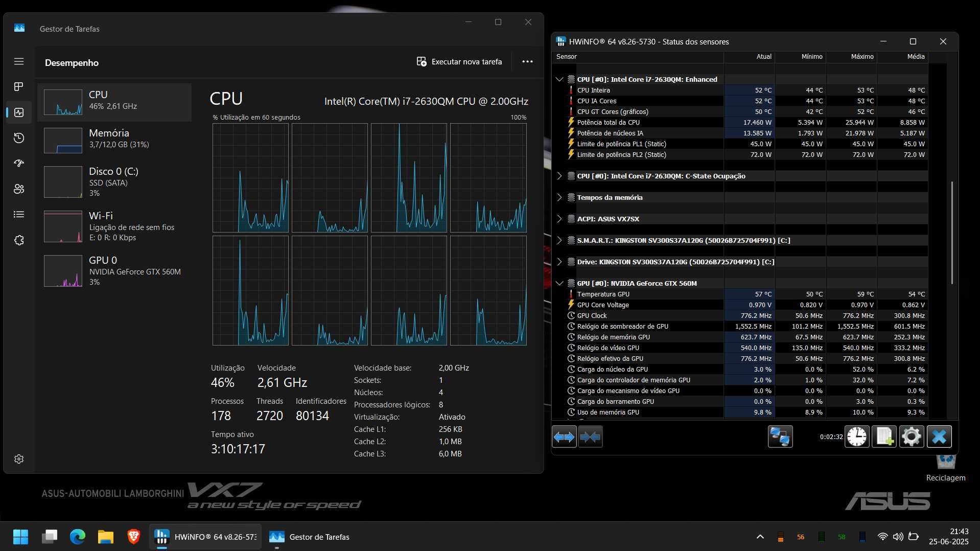
Task: Open Services icon in Task Manager sidebar
Action: click(19, 240)
